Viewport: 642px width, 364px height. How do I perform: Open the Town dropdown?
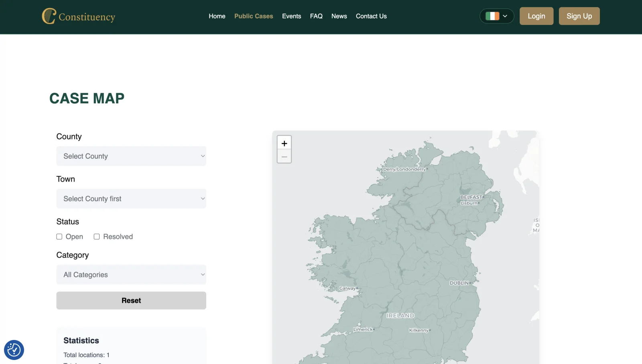click(x=131, y=198)
